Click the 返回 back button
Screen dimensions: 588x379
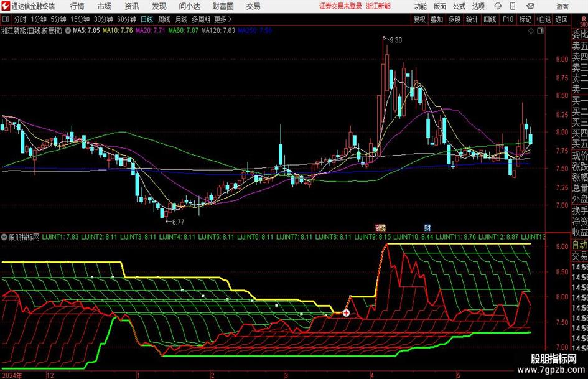(x=561, y=19)
